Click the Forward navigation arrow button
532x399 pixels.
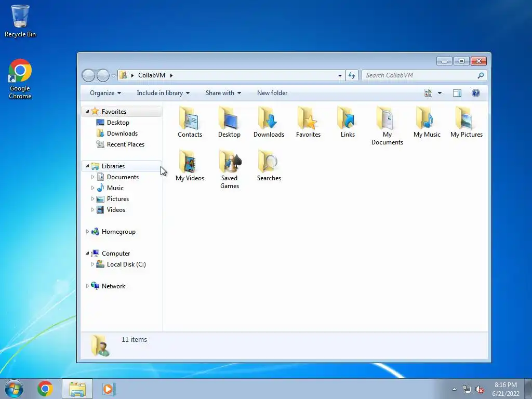click(103, 75)
